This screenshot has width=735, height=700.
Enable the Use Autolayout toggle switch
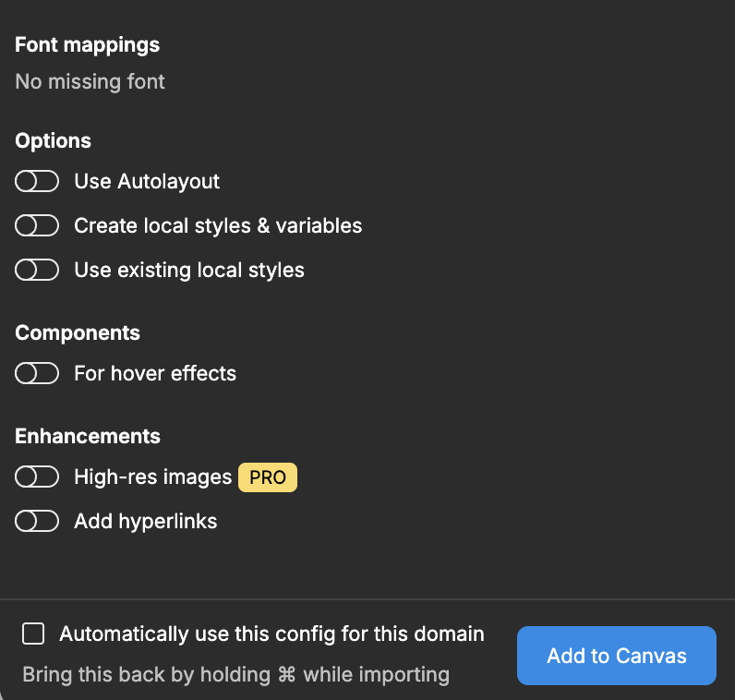point(37,181)
